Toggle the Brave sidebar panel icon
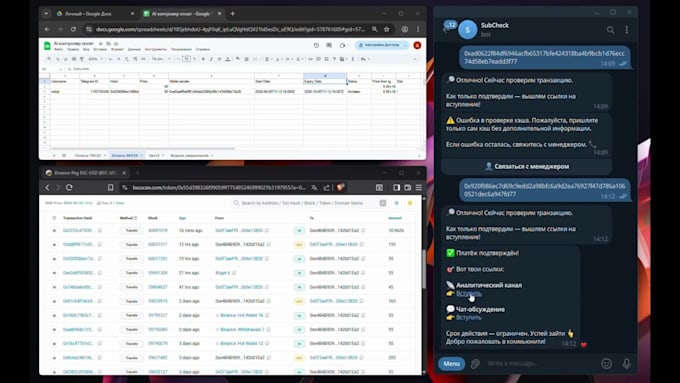The image size is (680, 383). click(x=396, y=187)
